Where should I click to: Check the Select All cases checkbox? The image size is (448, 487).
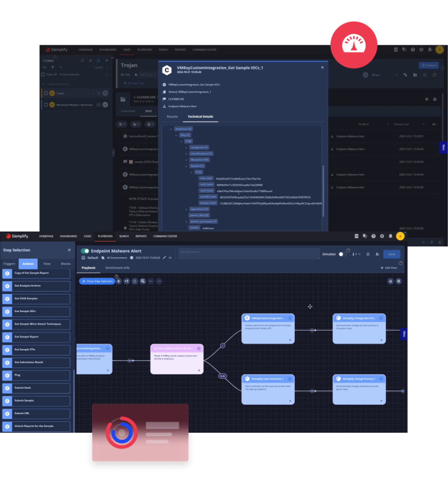43,75
